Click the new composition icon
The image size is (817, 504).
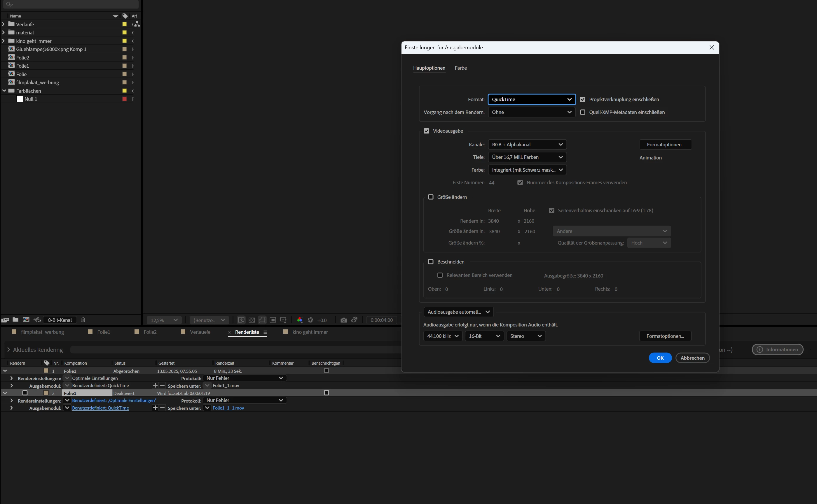pos(26,320)
